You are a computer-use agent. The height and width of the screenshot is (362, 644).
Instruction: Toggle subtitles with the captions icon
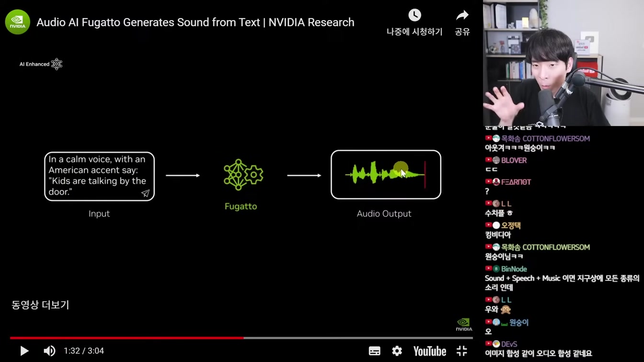[375, 351]
